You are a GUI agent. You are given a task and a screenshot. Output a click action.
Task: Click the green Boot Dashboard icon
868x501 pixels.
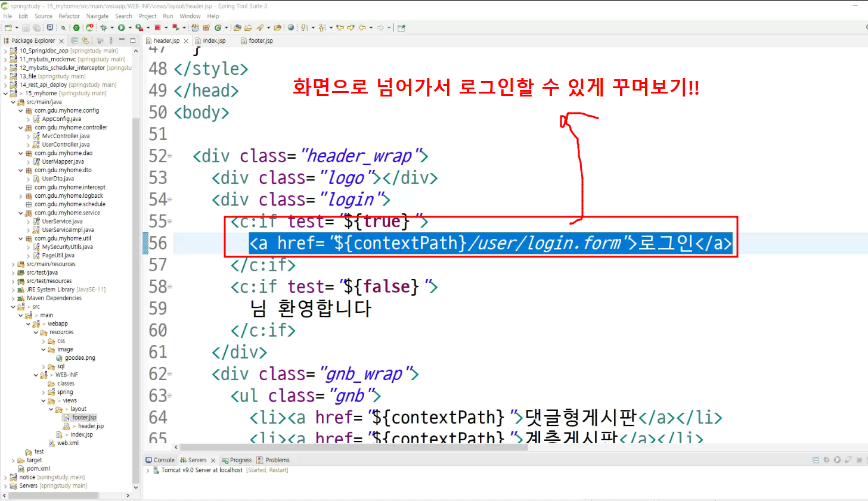tap(76, 27)
